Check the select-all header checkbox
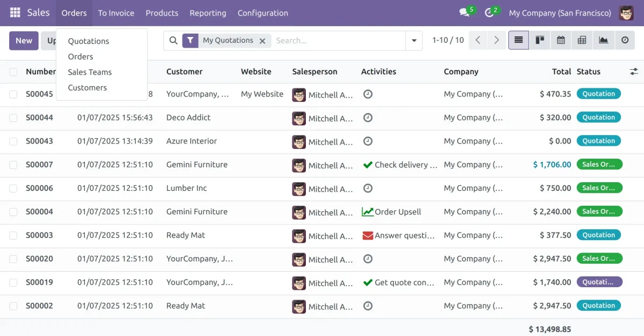This screenshot has width=644, height=336. [13, 72]
